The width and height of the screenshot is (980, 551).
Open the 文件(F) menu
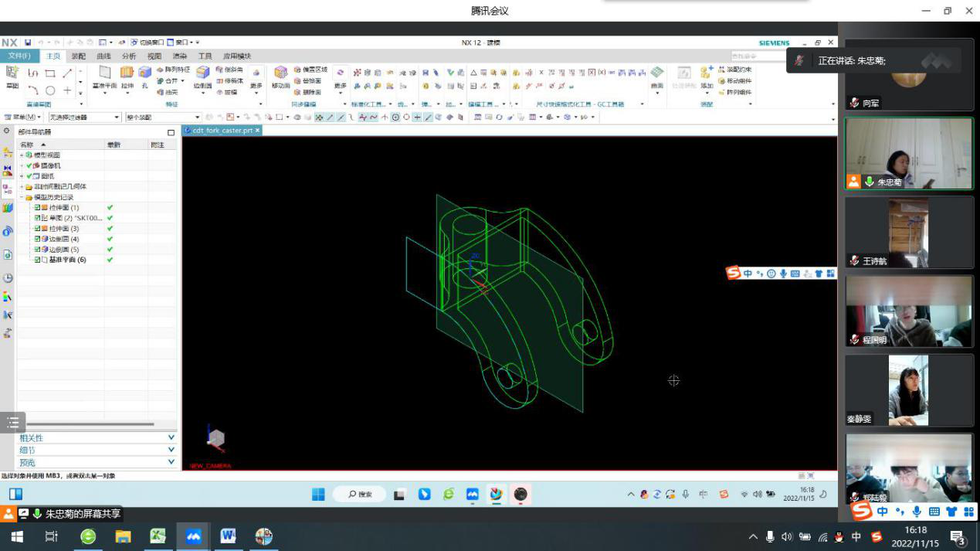tap(19, 56)
